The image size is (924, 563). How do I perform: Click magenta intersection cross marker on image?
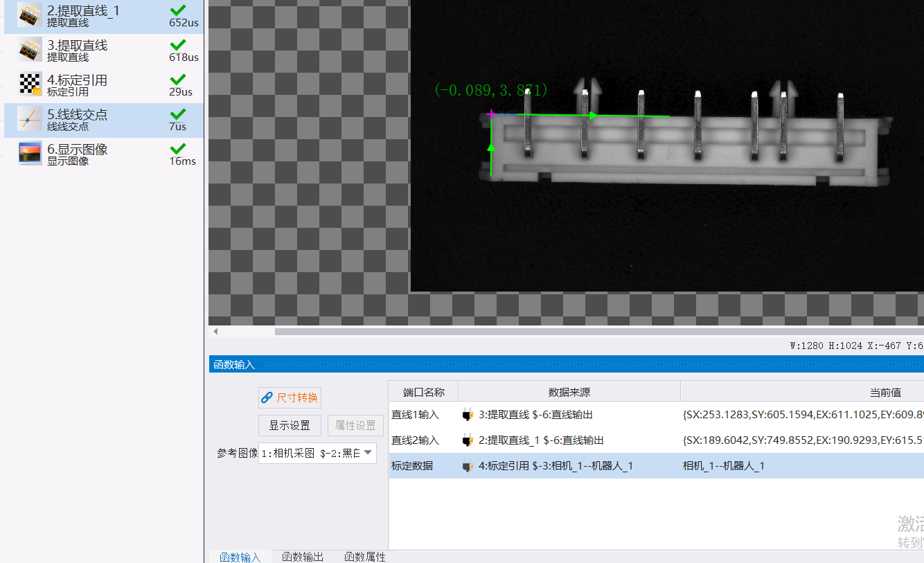coord(491,114)
